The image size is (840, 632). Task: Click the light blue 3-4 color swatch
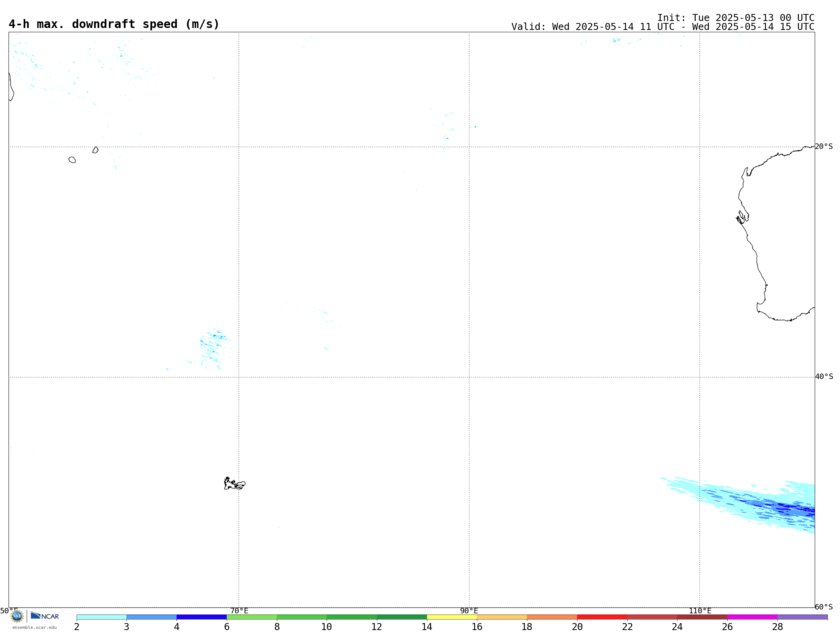tap(151, 617)
